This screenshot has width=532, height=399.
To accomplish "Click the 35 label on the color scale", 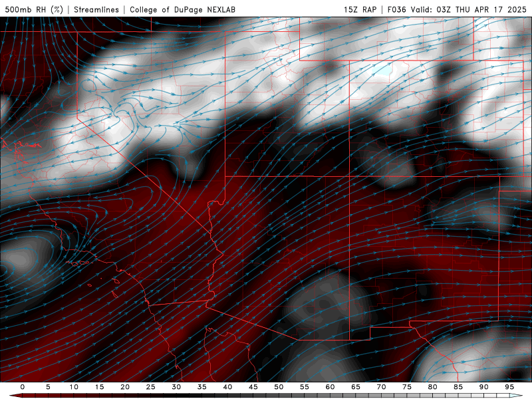I will [x=201, y=387].
